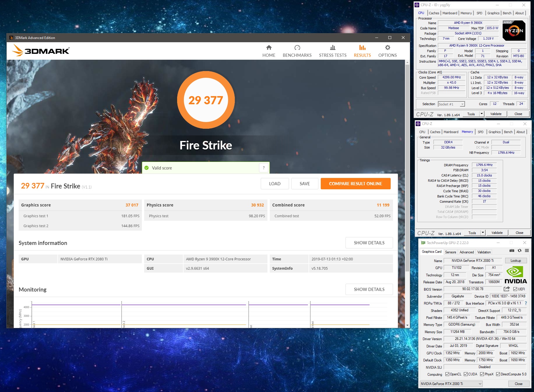534x392 pixels.
Task: Click the 29 377 score circle
Action: [x=206, y=100]
